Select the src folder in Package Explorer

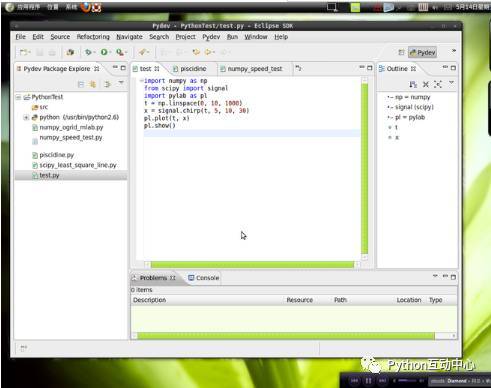point(40,107)
